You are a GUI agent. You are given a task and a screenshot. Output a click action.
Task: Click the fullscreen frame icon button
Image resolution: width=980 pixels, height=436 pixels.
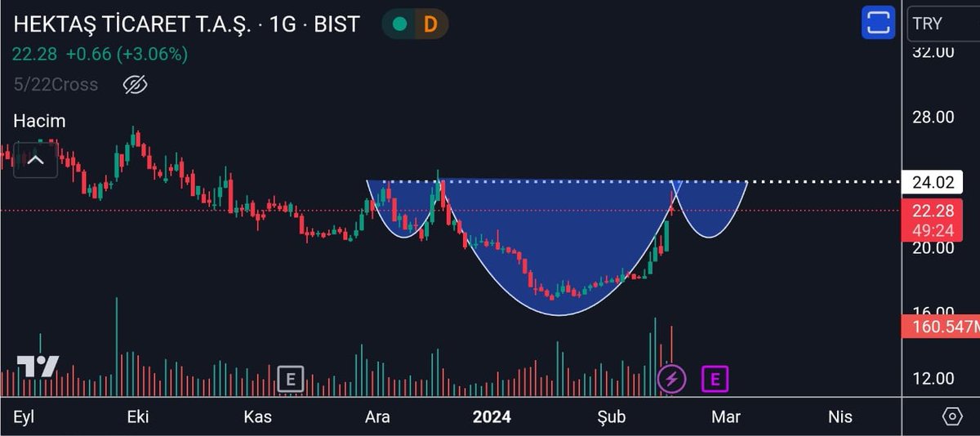pyautogui.click(x=878, y=22)
